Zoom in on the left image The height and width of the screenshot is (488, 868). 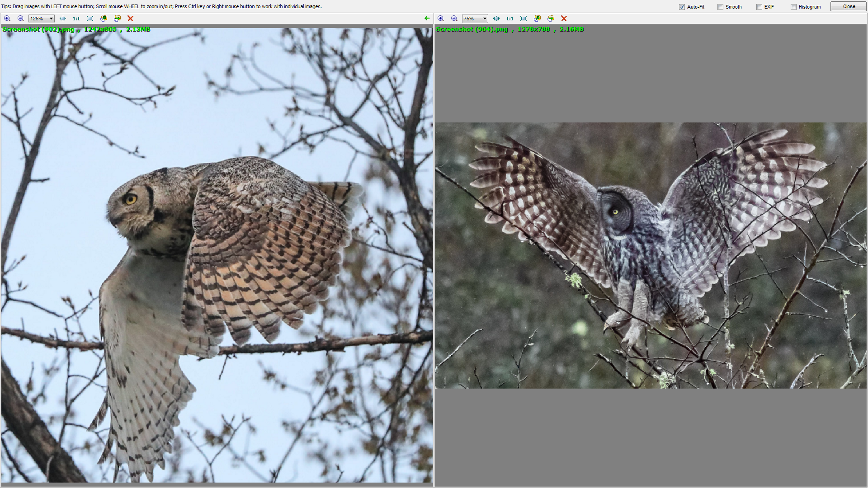(x=7, y=19)
